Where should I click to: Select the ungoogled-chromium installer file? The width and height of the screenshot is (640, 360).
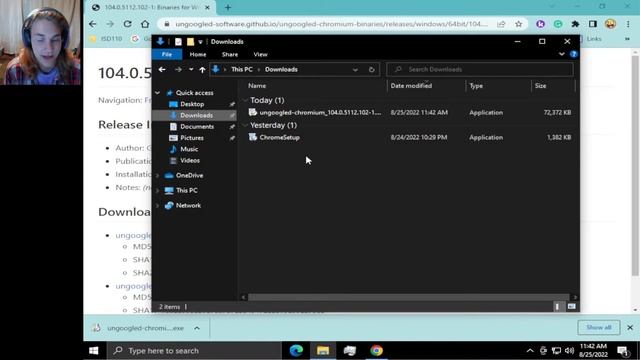point(320,113)
